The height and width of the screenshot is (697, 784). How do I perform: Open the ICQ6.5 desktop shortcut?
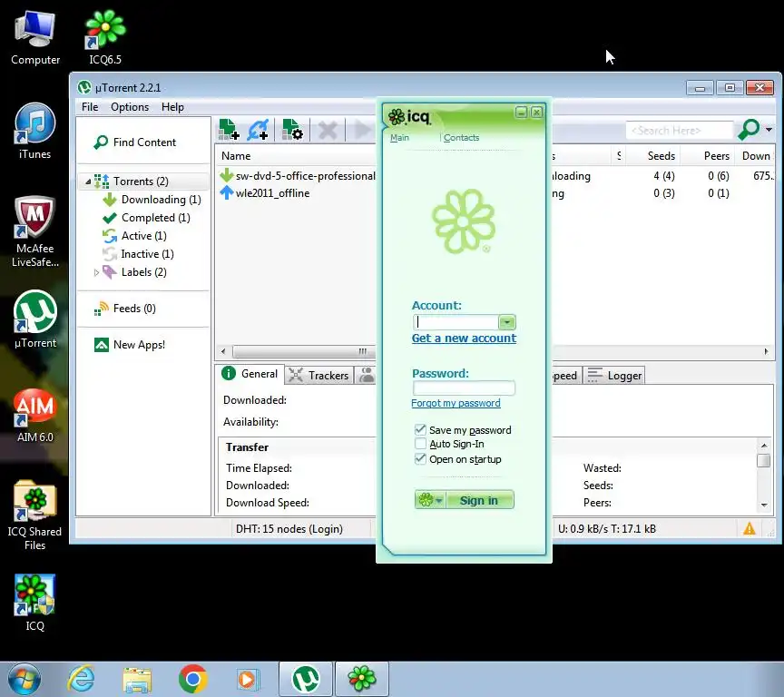[x=105, y=38]
